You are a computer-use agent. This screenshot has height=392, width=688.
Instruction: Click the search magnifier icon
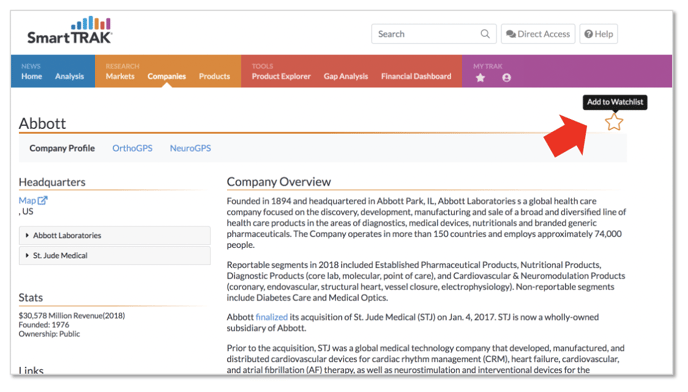pyautogui.click(x=485, y=34)
